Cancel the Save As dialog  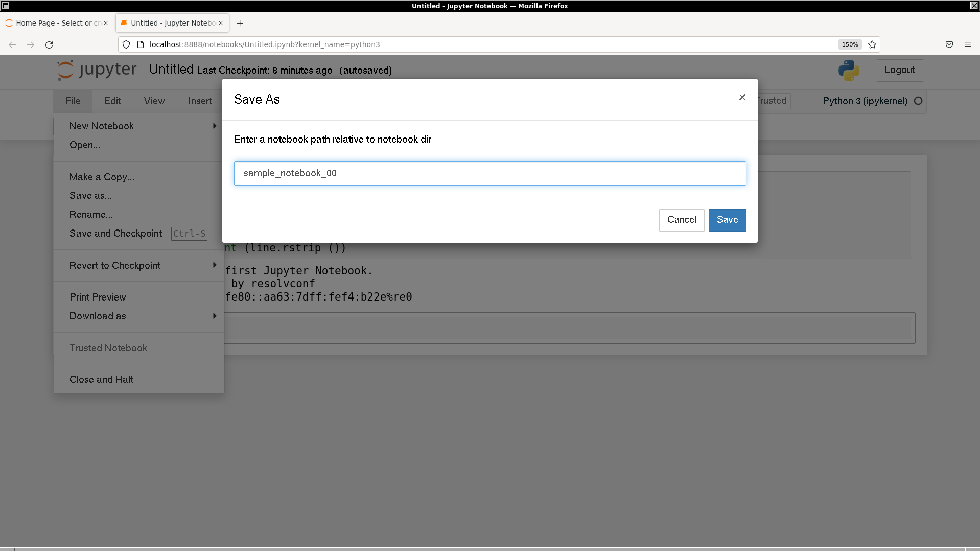click(681, 220)
